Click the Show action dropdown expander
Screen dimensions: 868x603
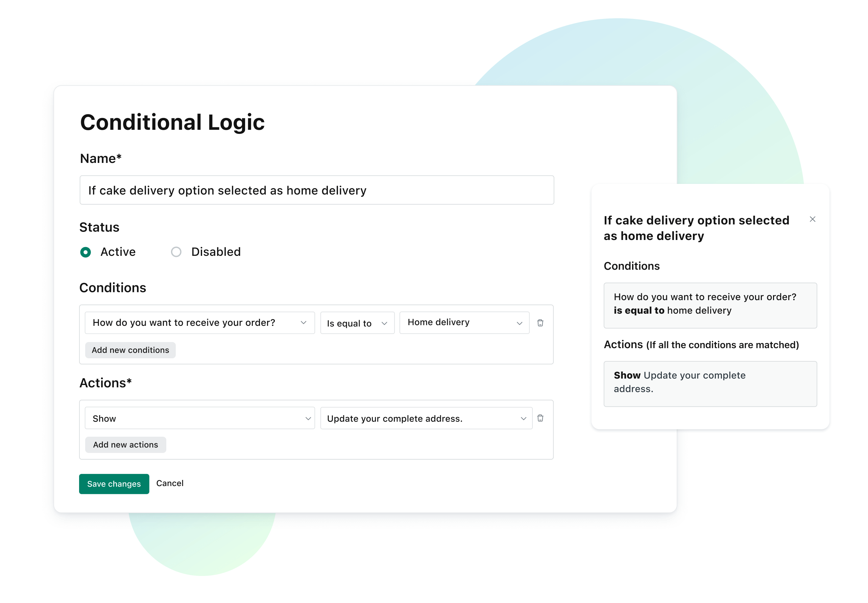click(x=308, y=418)
